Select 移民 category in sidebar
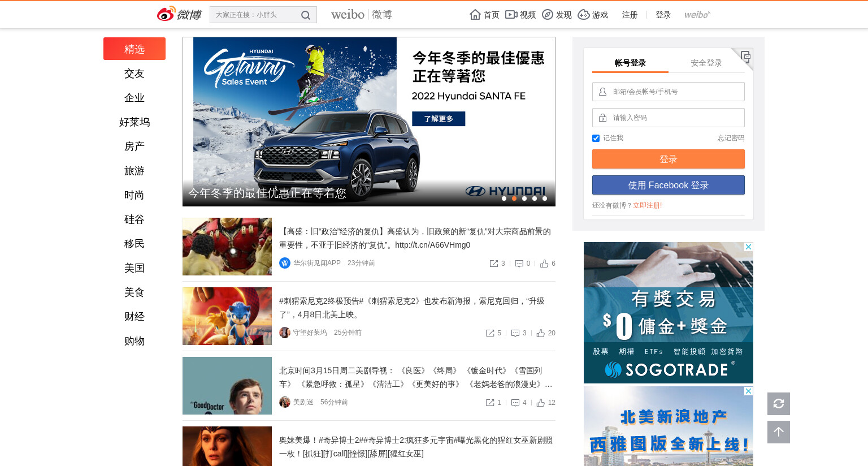Screen dimensions: 868x466 (134, 244)
